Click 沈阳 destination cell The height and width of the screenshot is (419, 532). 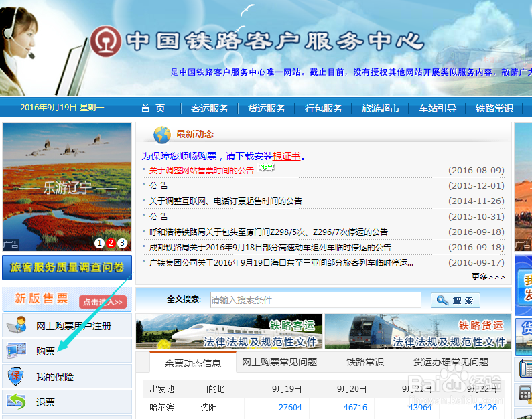208,407
